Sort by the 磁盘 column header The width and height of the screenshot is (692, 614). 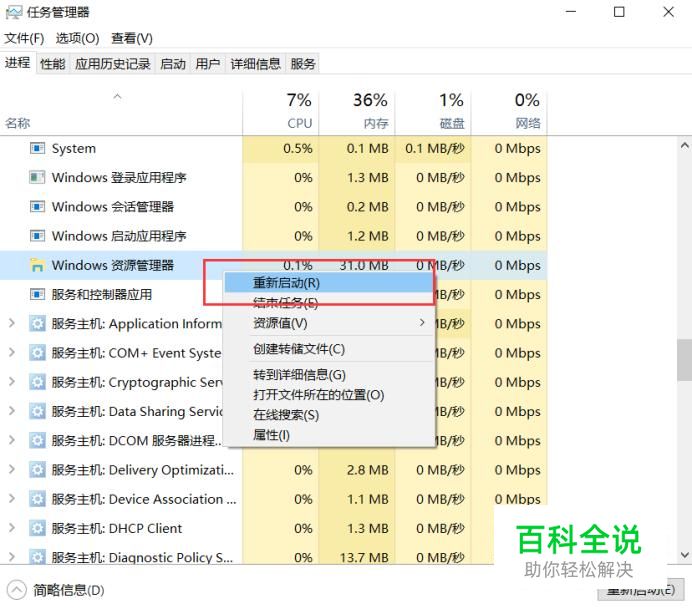433,111
